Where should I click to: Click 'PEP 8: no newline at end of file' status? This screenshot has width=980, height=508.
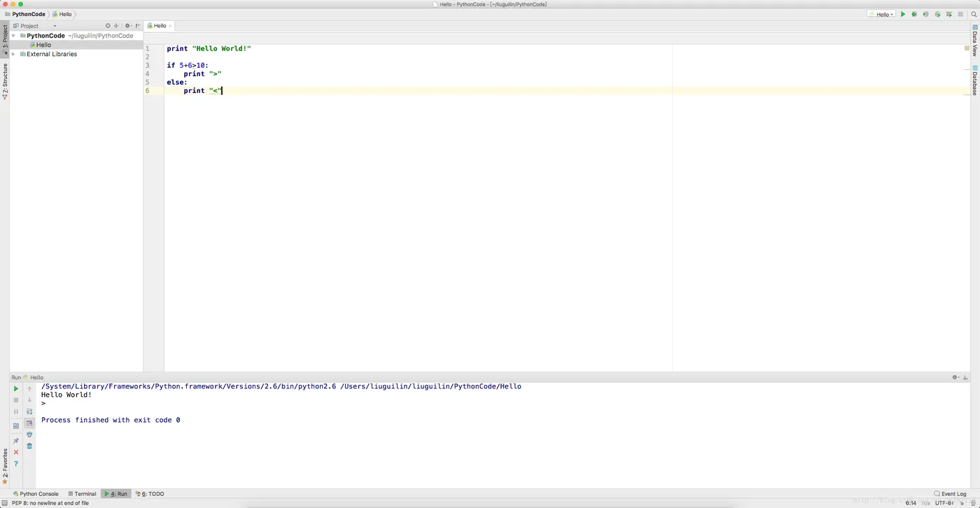pos(50,503)
